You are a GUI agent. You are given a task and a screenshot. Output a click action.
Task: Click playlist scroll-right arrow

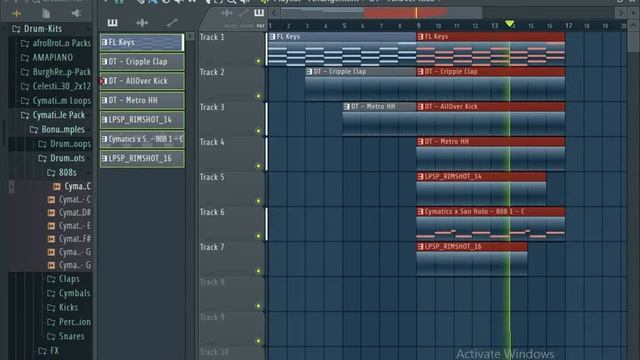point(621,13)
